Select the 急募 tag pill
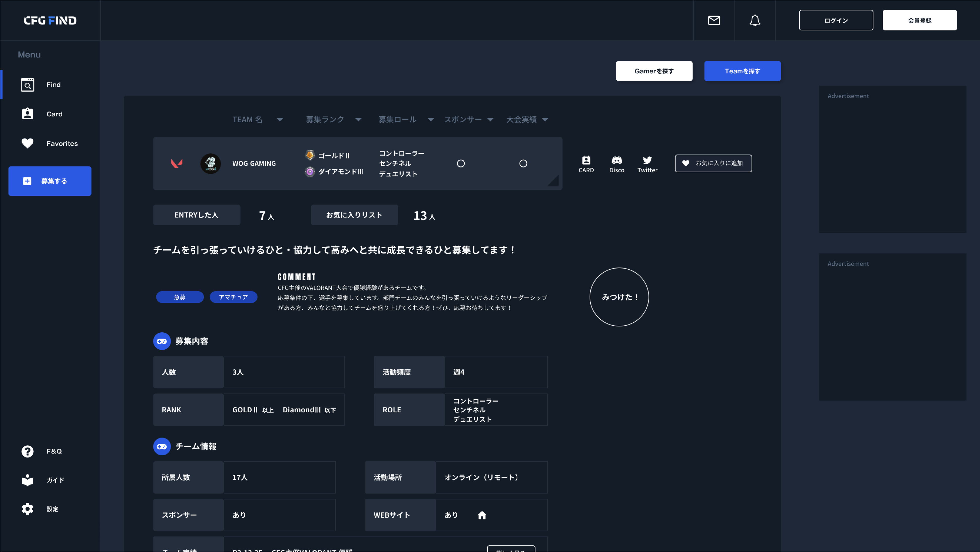Image resolution: width=980 pixels, height=552 pixels. (180, 297)
